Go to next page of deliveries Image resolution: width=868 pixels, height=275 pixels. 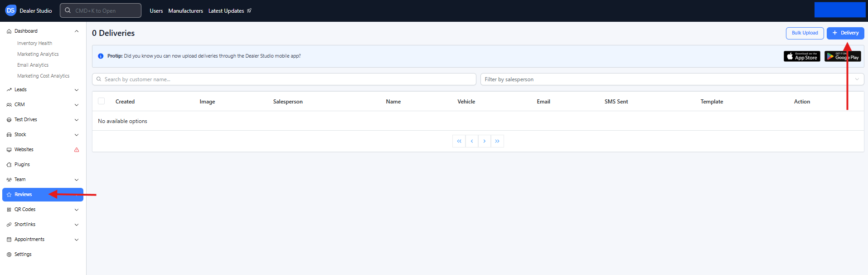tap(485, 141)
